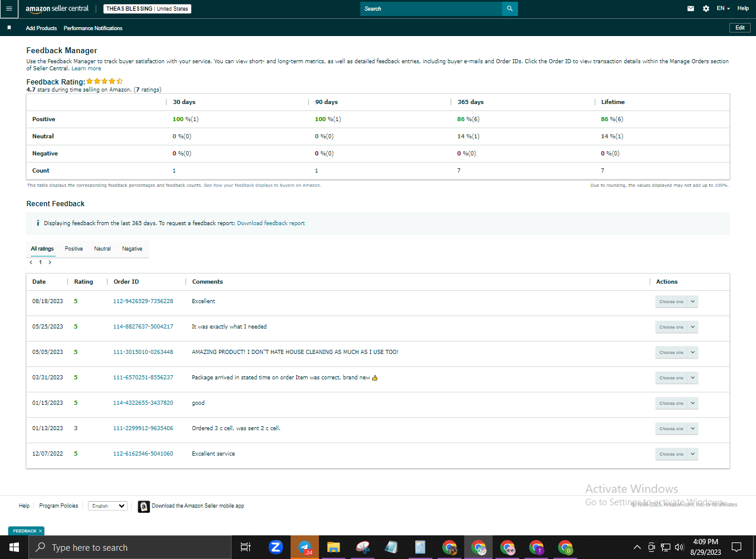
Task: Open Choose one action for 05/25/2023 feedback
Action: pyautogui.click(x=676, y=327)
